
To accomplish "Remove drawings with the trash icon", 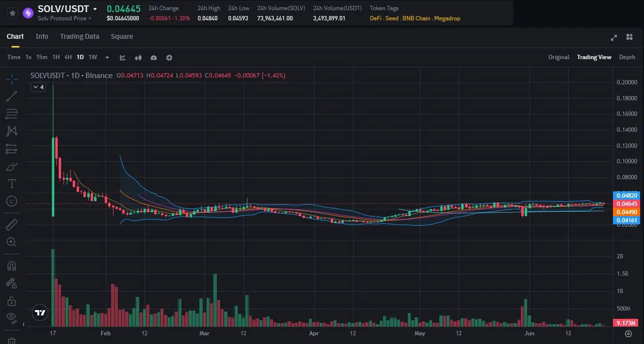I will [x=12, y=340].
